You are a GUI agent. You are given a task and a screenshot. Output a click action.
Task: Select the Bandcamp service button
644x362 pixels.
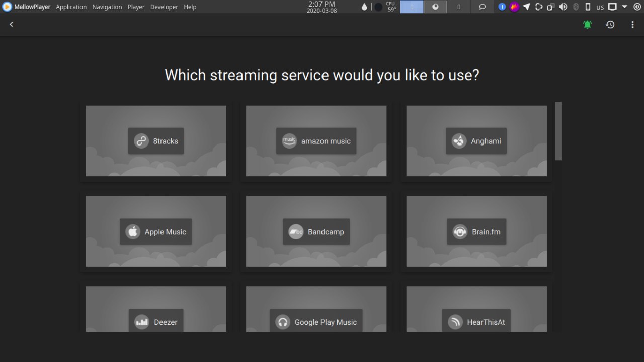316,232
